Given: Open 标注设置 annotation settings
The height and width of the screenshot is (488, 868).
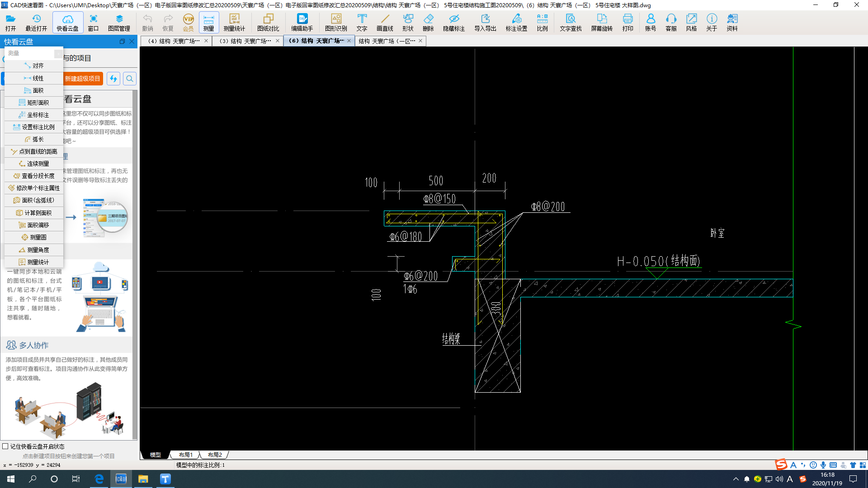Looking at the screenshot, I should tap(516, 22).
